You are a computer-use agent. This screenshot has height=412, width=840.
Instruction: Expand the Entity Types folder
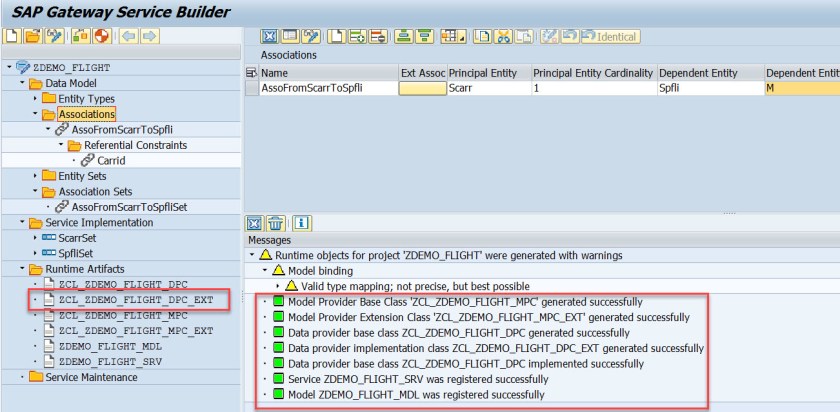[x=35, y=99]
